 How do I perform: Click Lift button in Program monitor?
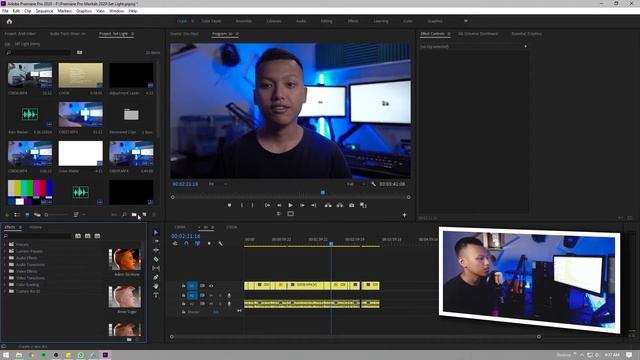[328, 205]
